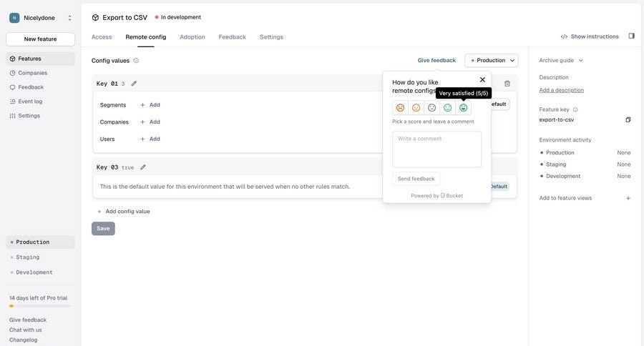Select the neutral face emoji

click(x=431, y=107)
